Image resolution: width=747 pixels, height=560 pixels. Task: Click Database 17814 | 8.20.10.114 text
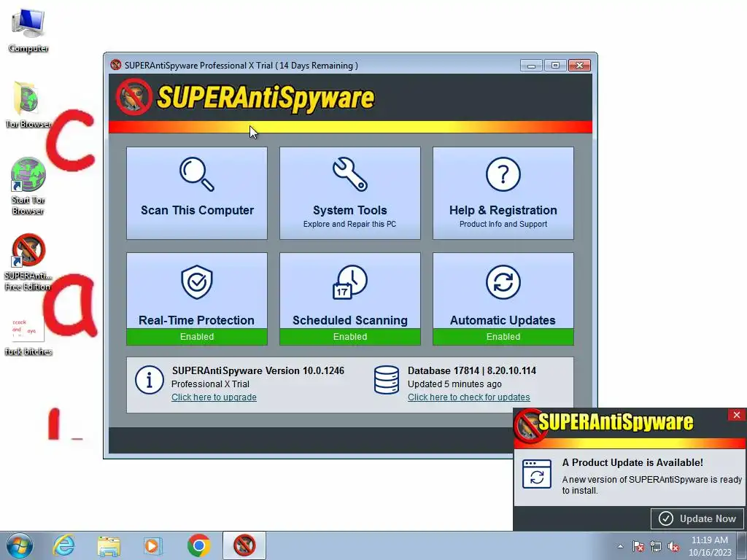click(472, 370)
